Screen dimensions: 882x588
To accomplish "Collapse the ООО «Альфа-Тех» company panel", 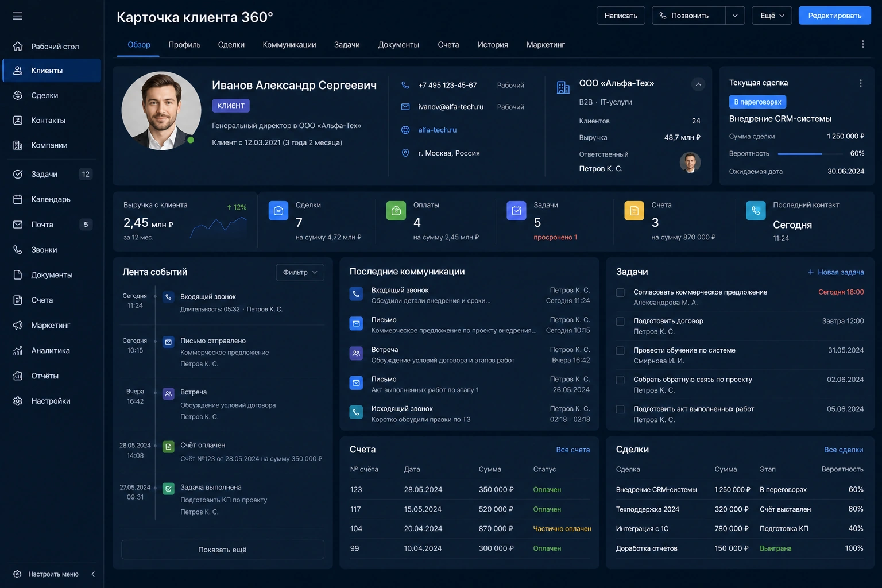I will point(698,84).
